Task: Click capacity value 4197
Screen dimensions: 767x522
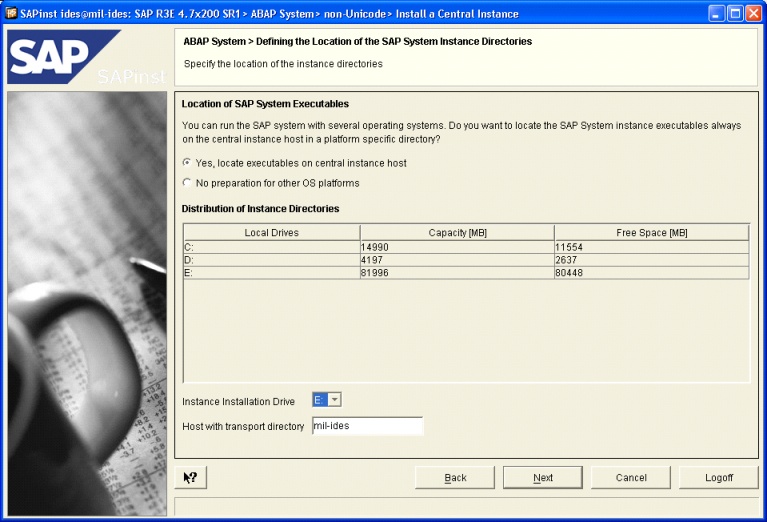Action: coord(371,260)
